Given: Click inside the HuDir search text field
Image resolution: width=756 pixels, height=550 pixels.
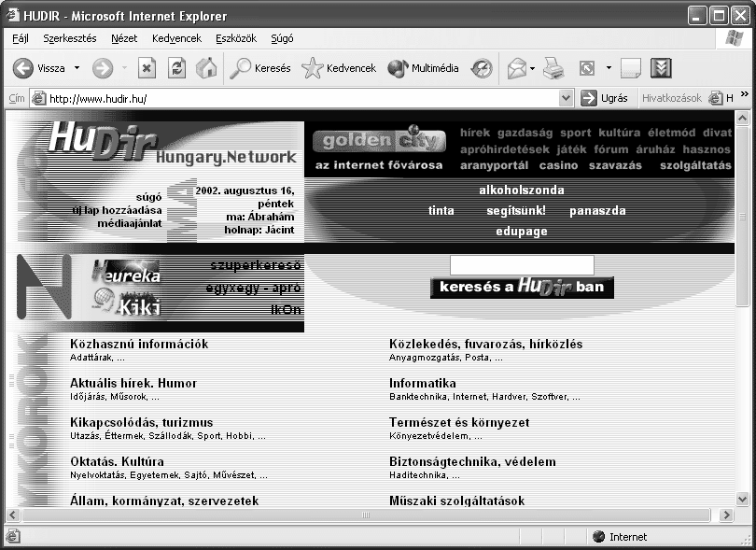Looking at the screenshot, I should [x=522, y=265].
